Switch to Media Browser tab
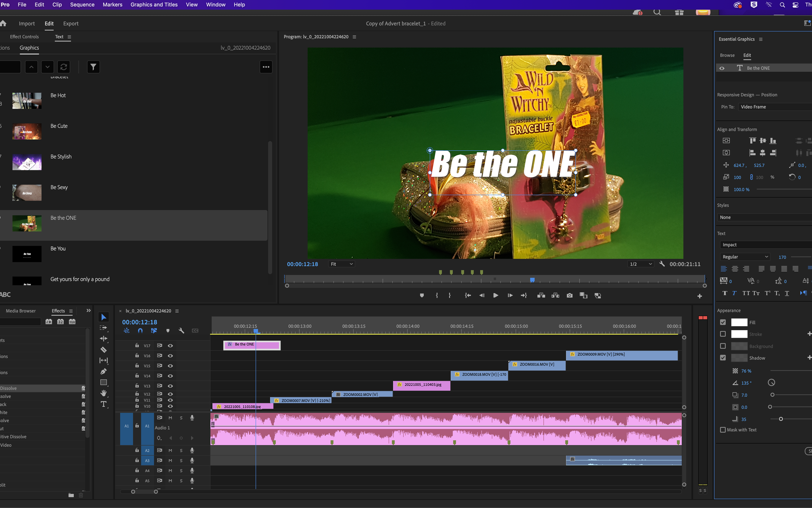Image resolution: width=812 pixels, height=508 pixels. click(21, 311)
